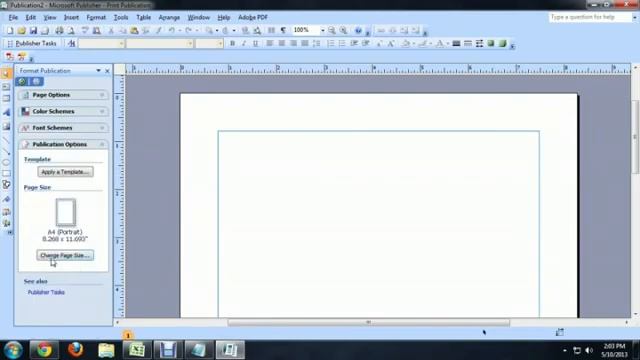
Task: Toggle Bold formatting
Action: 232,44
